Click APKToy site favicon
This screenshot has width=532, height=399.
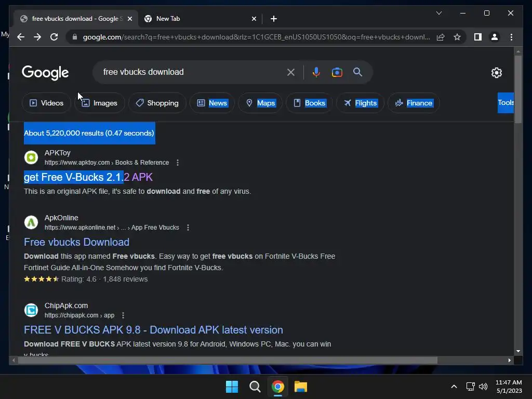click(31, 157)
